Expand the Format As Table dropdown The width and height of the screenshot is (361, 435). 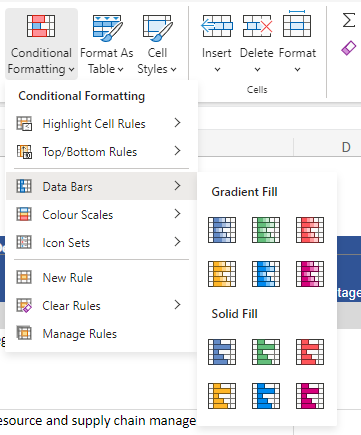107,44
